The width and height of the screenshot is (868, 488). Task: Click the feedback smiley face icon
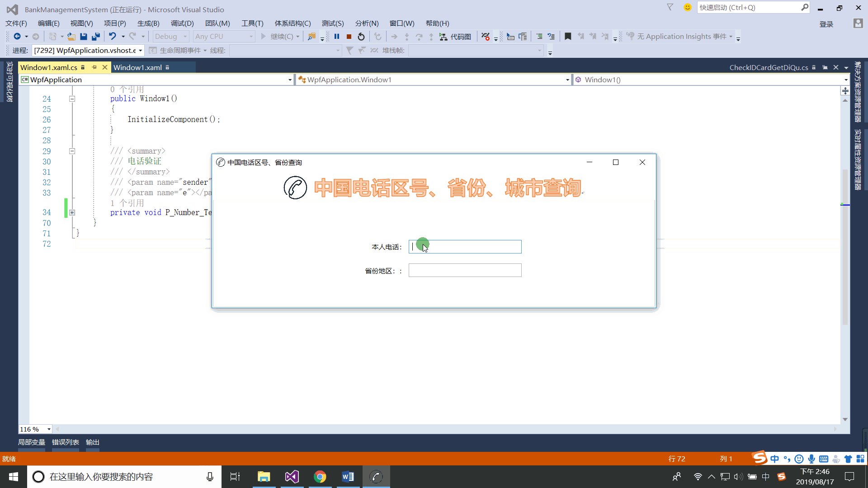687,7
